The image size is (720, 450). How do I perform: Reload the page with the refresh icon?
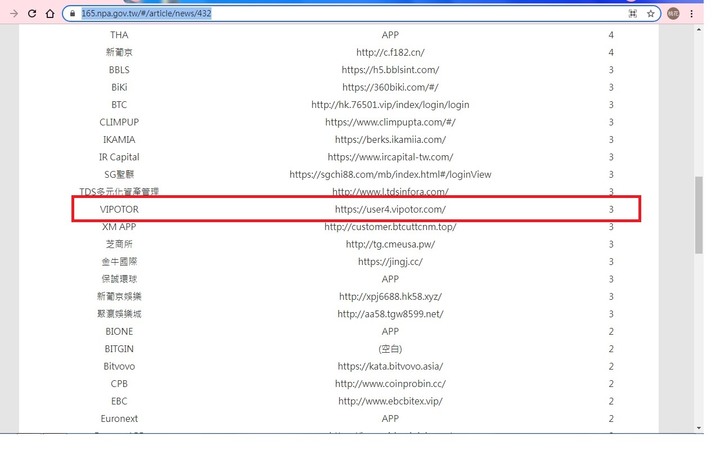pyautogui.click(x=32, y=13)
